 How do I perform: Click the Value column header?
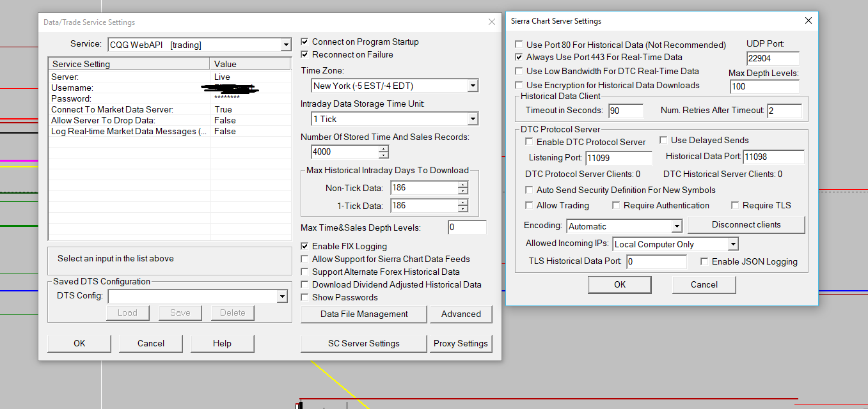(x=250, y=64)
